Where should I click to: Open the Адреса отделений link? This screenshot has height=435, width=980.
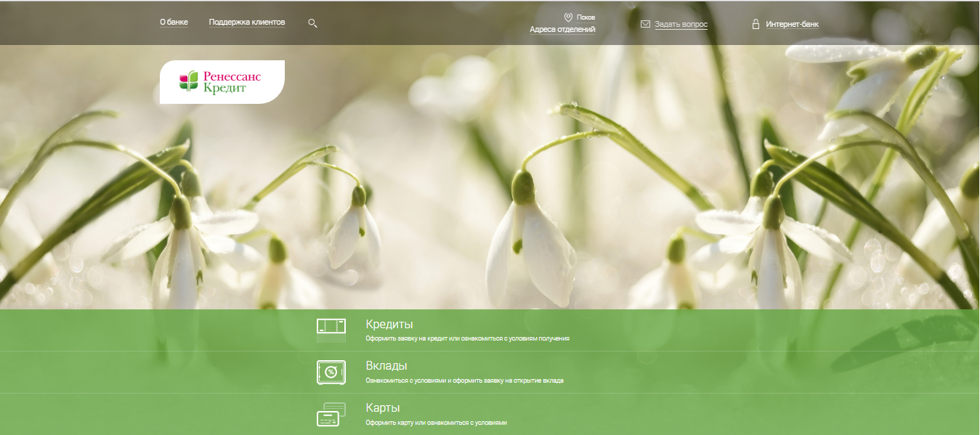click(562, 30)
